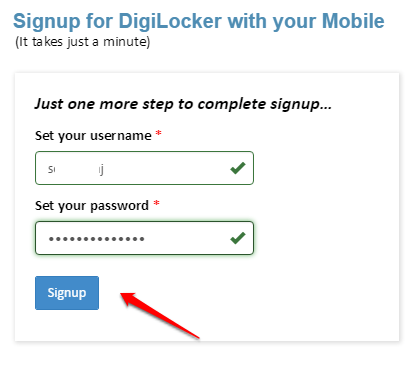417x366 pixels.
Task: Focus the Set your password field
Action: click(144, 238)
